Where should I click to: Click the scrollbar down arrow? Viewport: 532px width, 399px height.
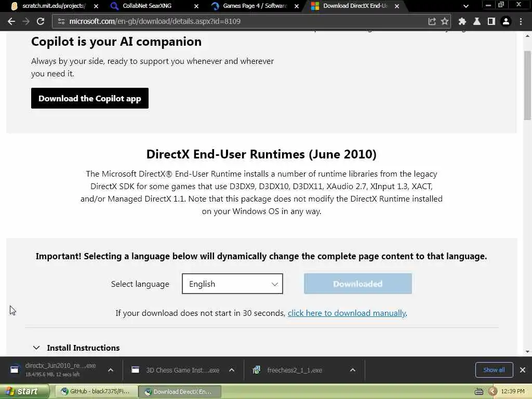(528, 352)
